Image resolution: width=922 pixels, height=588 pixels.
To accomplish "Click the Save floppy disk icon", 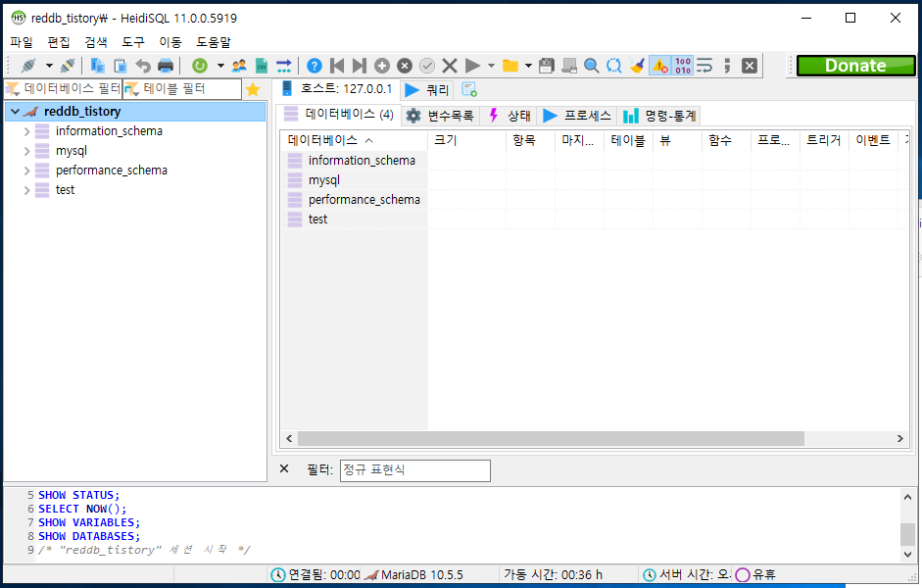I will tap(547, 66).
